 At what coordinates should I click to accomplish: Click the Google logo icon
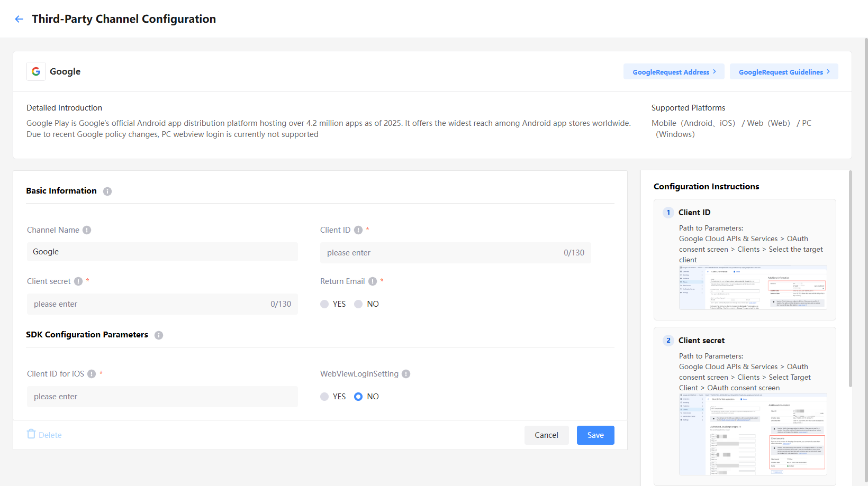(36, 71)
